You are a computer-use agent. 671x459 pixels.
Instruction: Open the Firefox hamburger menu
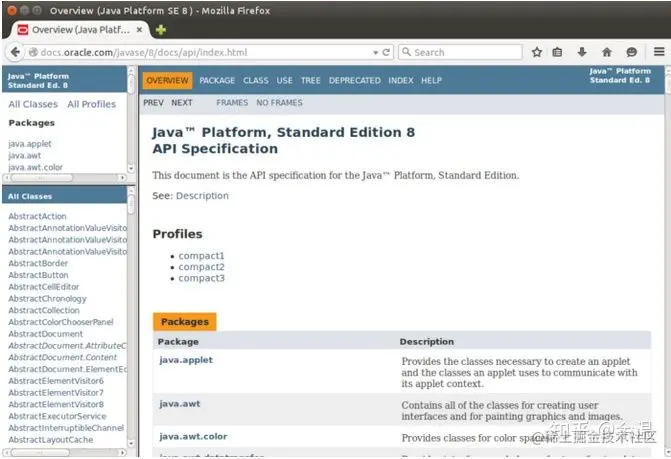click(659, 52)
